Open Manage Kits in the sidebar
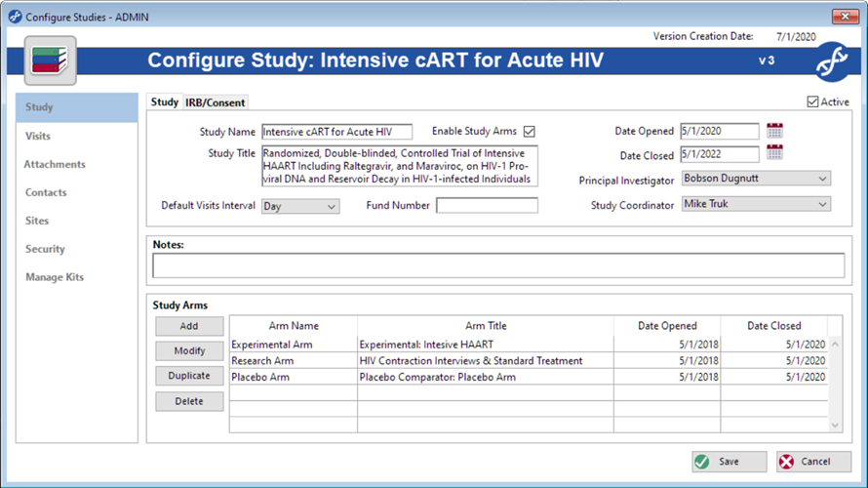This screenshot has width=868, height=488. click(x=55, y=277)
